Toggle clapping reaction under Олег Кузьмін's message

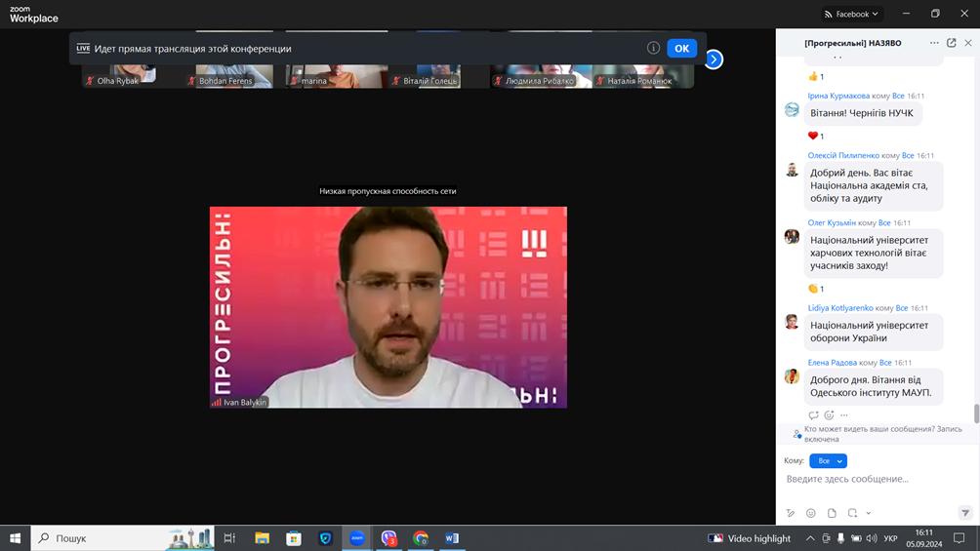pyautogui.click(x=817, y=289)
